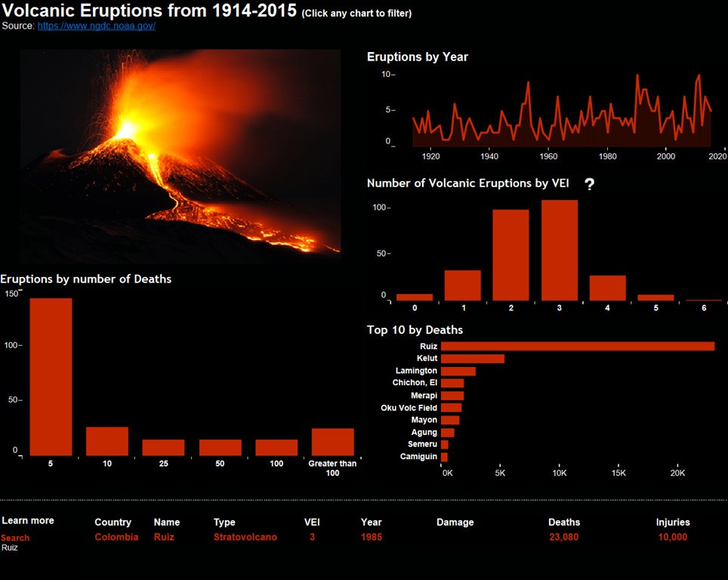Viewport: 728px width, 580px height.
Task: Click the 10 deaths bar
Action: [x=107, y=441]
